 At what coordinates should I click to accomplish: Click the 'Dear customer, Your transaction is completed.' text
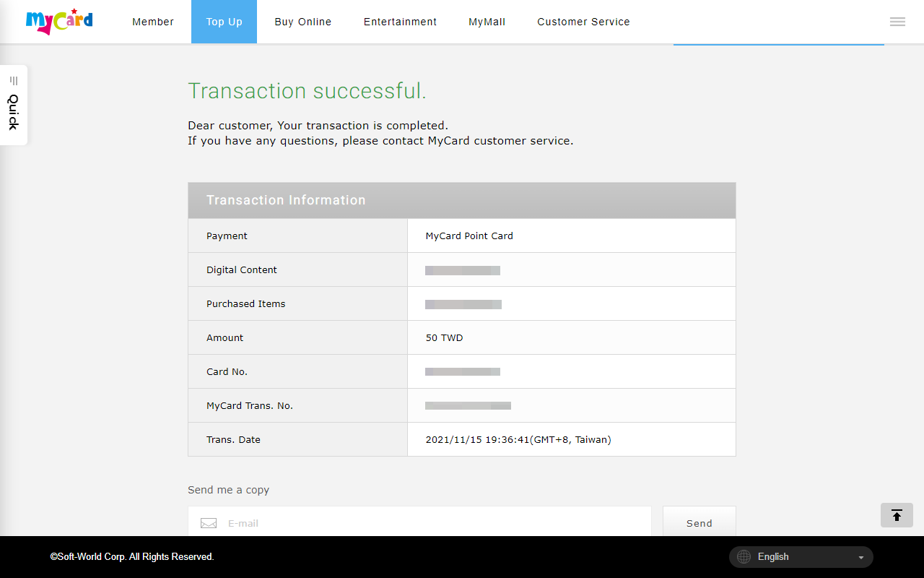(x=318, y=126)
